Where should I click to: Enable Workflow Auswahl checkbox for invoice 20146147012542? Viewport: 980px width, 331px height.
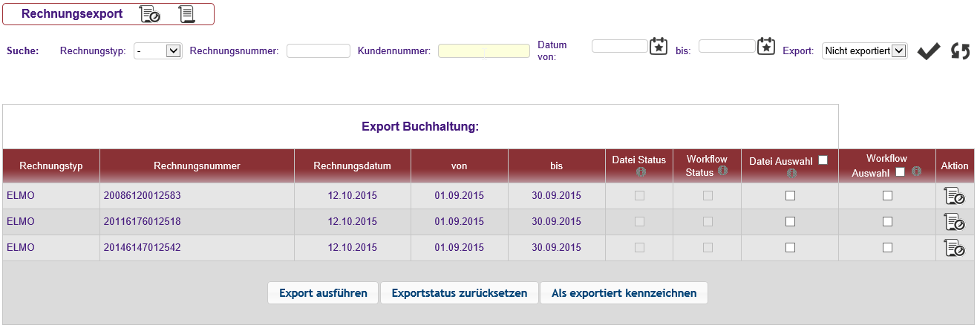click(887, 248)
